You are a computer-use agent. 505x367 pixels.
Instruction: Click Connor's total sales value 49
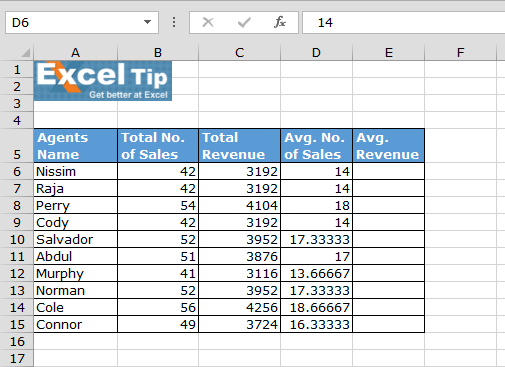pyautogui.click(x=158, y=324)
